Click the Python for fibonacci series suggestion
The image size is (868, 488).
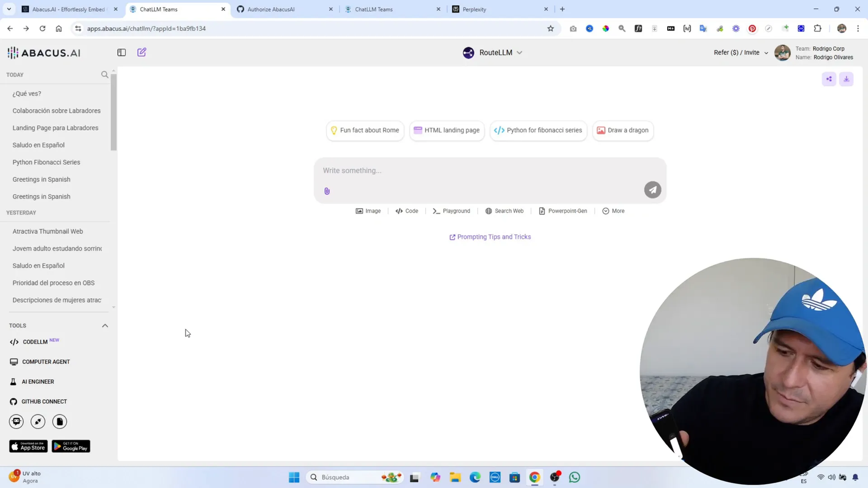[538, 130]
